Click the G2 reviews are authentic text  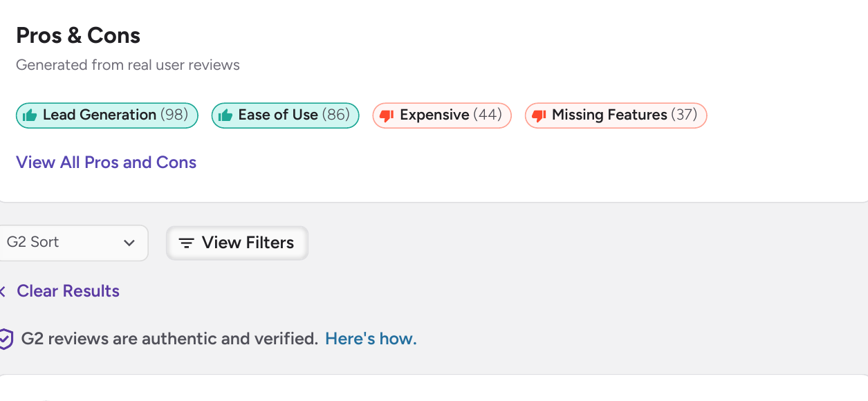click(x=169, y=339)
